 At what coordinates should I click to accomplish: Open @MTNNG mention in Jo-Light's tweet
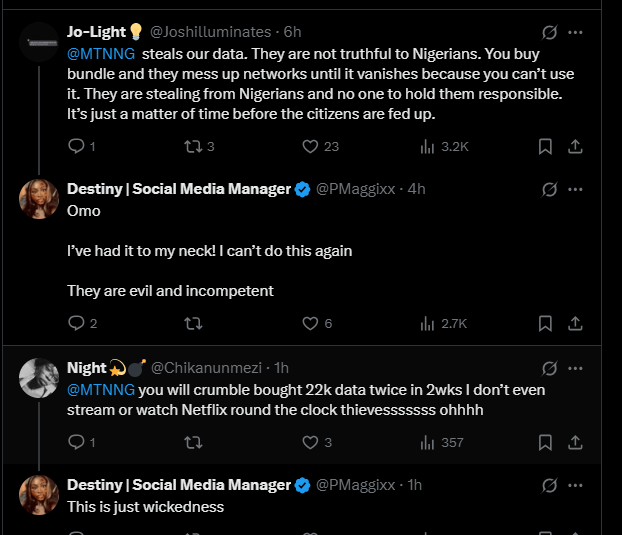[100, 53]
